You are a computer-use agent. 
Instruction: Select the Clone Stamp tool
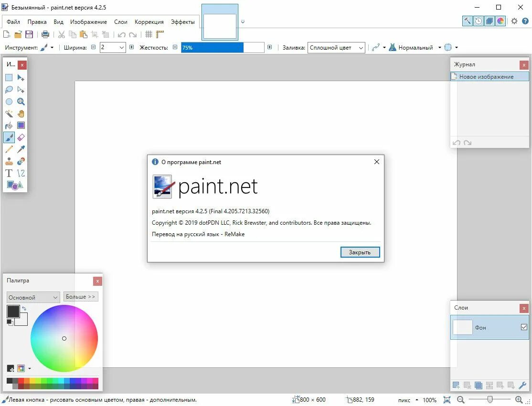pyautogui.click(x=9, y=161)
